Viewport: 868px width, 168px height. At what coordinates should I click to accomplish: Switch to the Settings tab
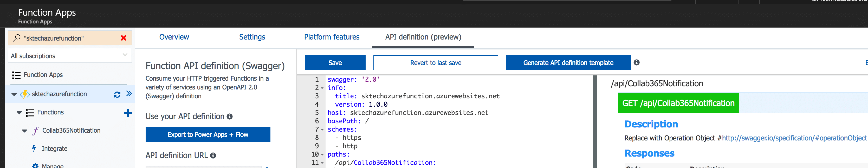pos(252,37)
